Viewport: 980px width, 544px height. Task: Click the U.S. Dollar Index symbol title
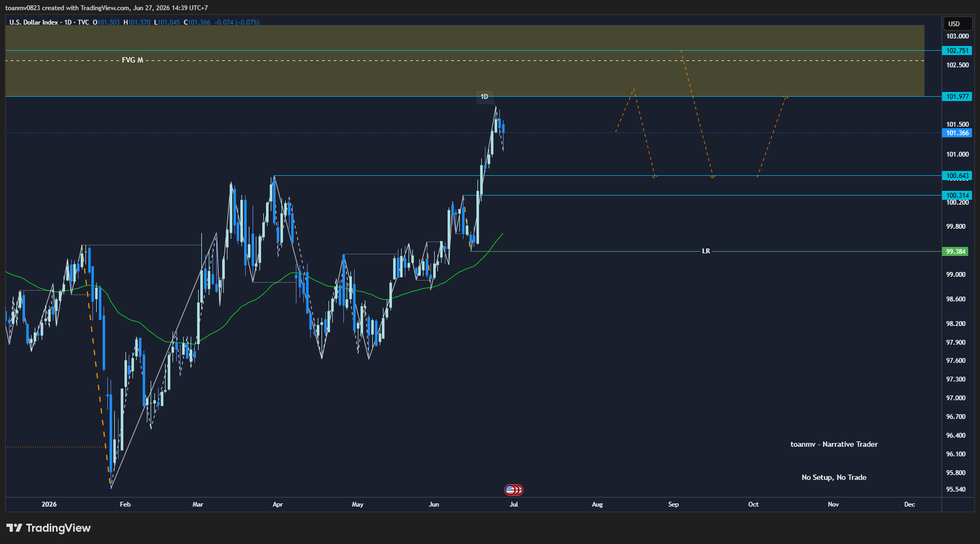34,22
